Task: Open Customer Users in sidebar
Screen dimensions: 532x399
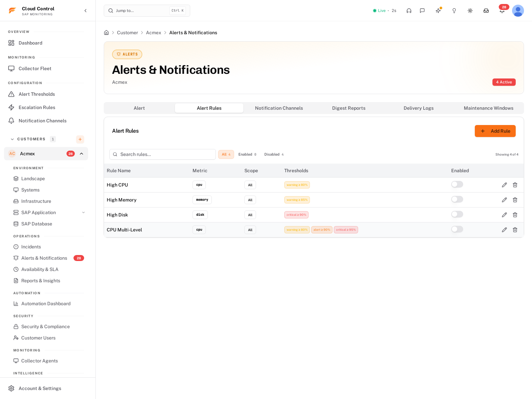Action: pos(49,338)
